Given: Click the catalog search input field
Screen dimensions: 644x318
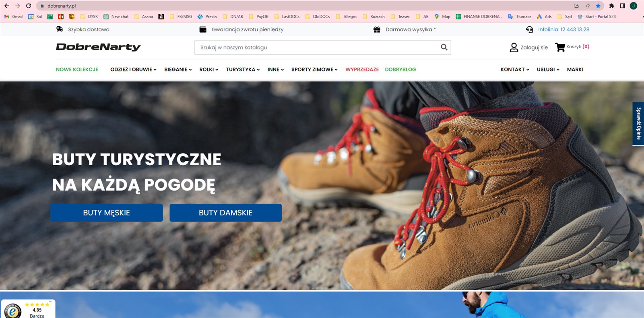Looking at the screenshot, I should (x=316, y=47).
